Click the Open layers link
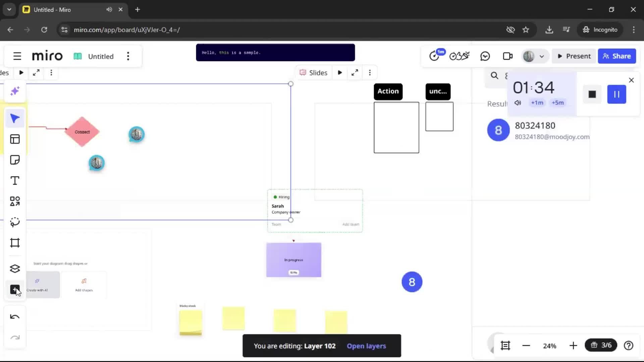This screenshot has width=644, height=362. tap(366, 346)
